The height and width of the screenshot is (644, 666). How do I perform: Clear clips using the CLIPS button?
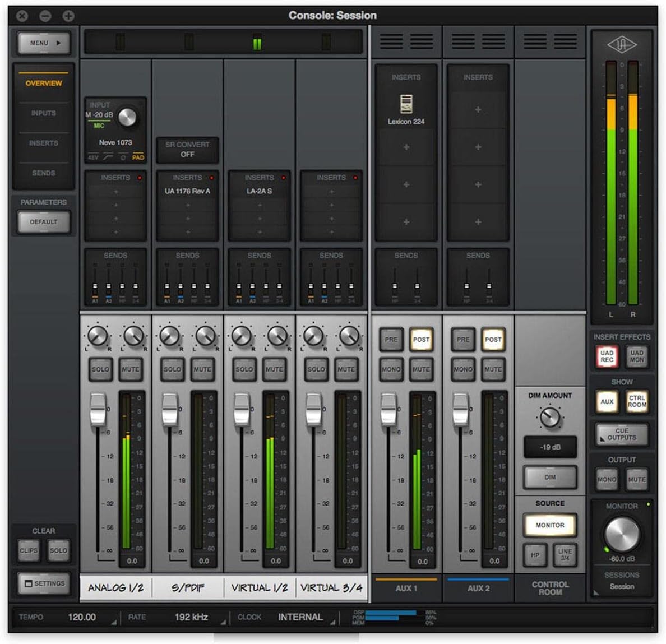pos(28,551)
